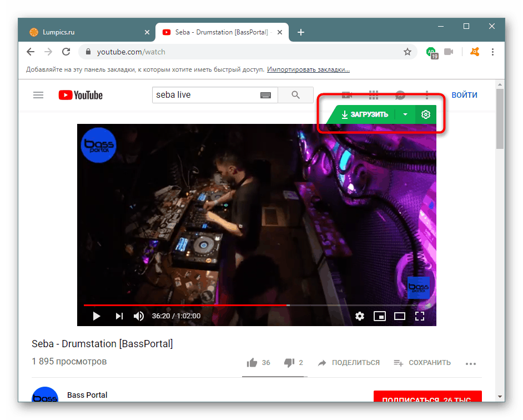Mute the video volume
The height and width of the screenshot is (420, 523).
click(x=139, y=316)
